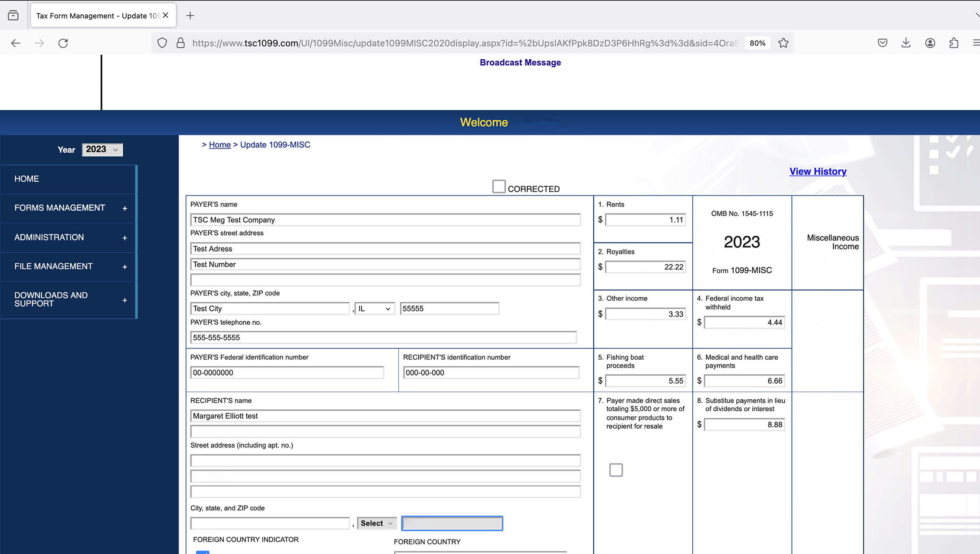Open the Downloads arrow icon
This screenshot has height=554, width=980.
pos(906,43)
